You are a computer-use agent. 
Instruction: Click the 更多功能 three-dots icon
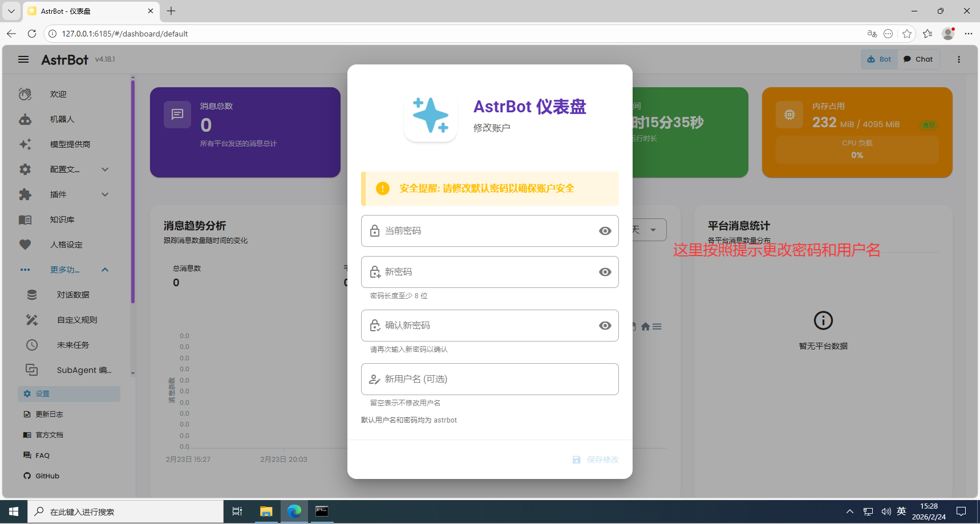click(25, 270)
